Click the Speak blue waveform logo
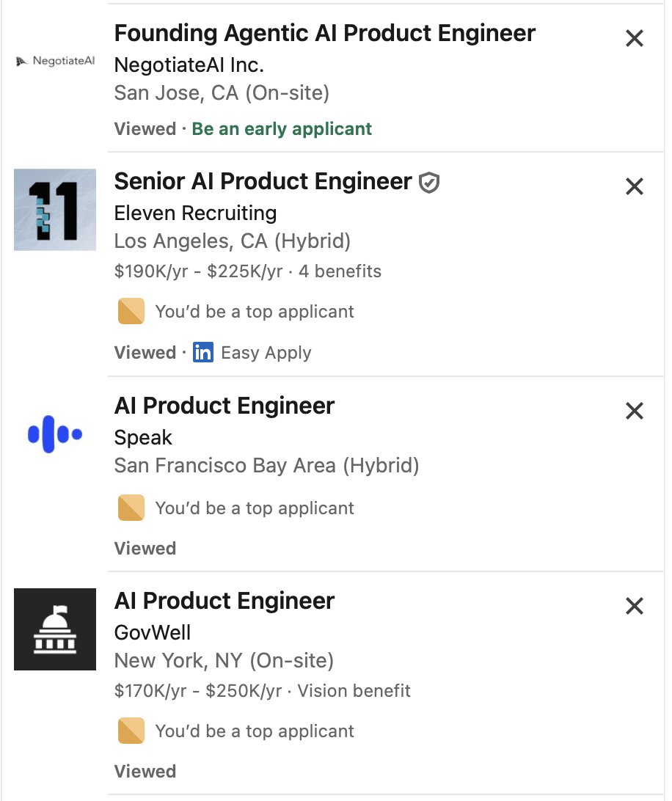Screen dimensions: 672x801 point(55,434)
